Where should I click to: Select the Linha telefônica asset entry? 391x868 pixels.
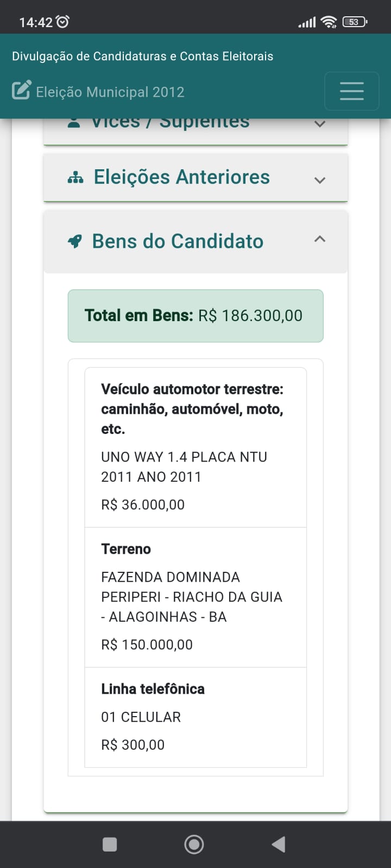point(195,717)
